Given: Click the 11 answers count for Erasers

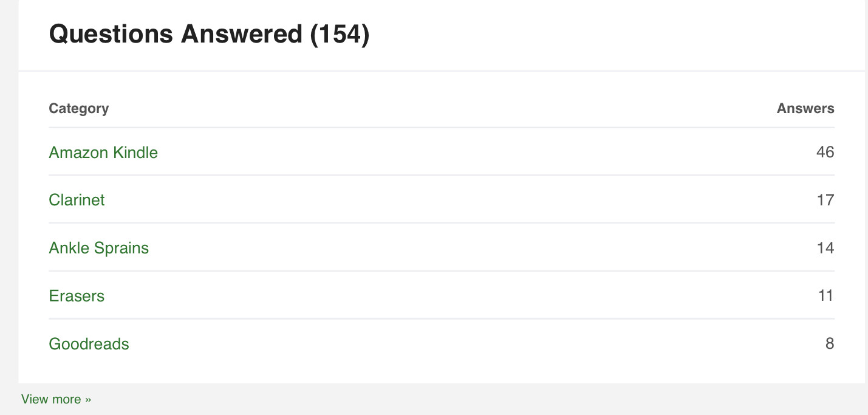Looking at the screenshot, I should click(x=826, y=296).
